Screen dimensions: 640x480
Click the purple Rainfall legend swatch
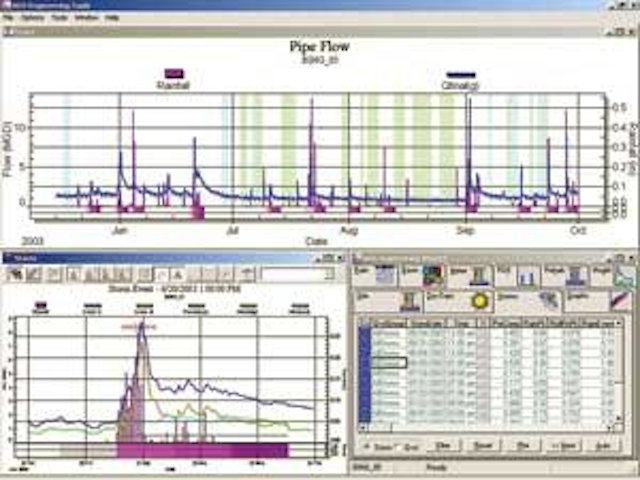pos(174,73)
